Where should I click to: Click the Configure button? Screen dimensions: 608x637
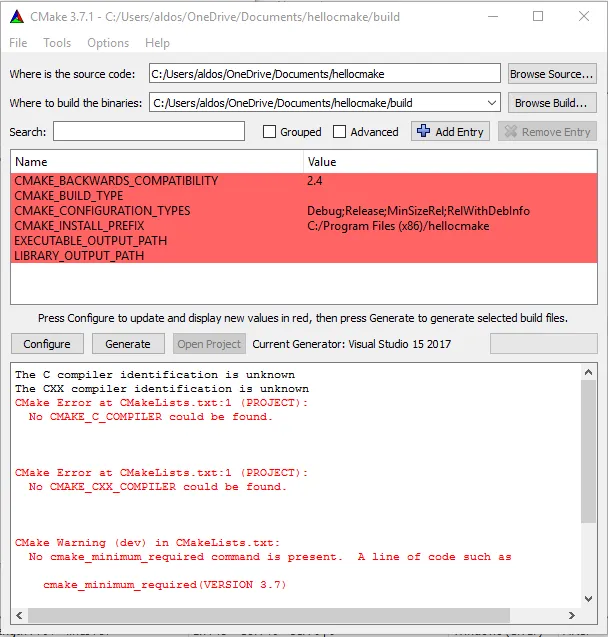[47, 344]
